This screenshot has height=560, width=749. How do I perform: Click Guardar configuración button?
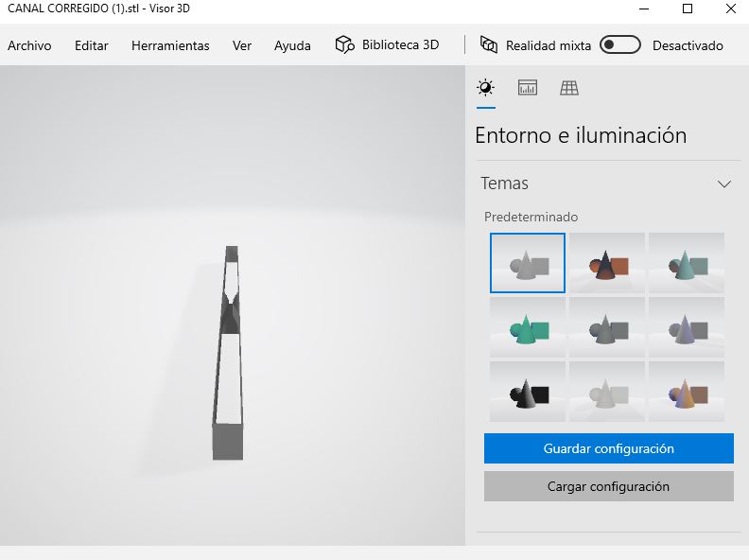(x=609, y=448)
